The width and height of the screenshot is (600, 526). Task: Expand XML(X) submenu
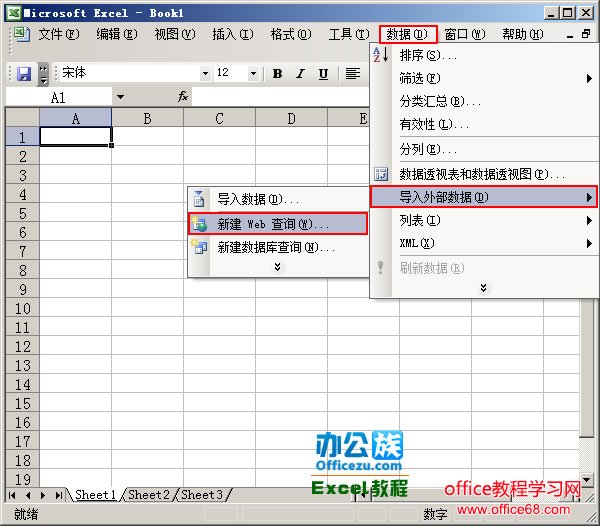pyautogui.click(x=483, y=243)
